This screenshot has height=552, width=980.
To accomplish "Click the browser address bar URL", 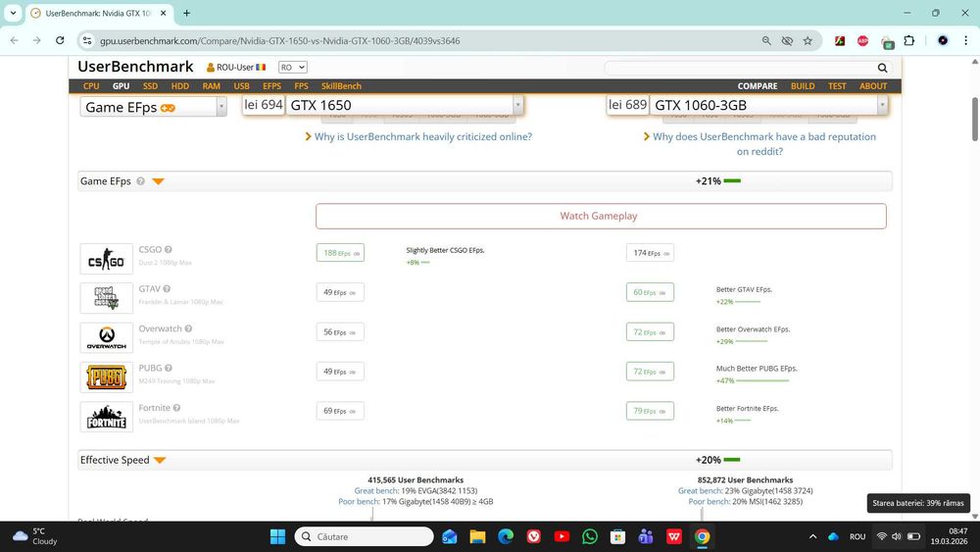I will coord(280,40).
